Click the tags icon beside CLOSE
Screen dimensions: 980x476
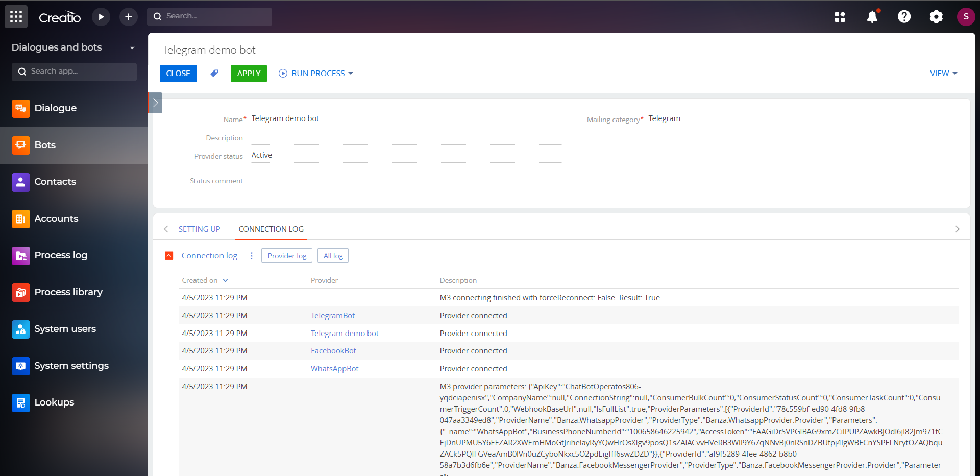coord(214,73)
